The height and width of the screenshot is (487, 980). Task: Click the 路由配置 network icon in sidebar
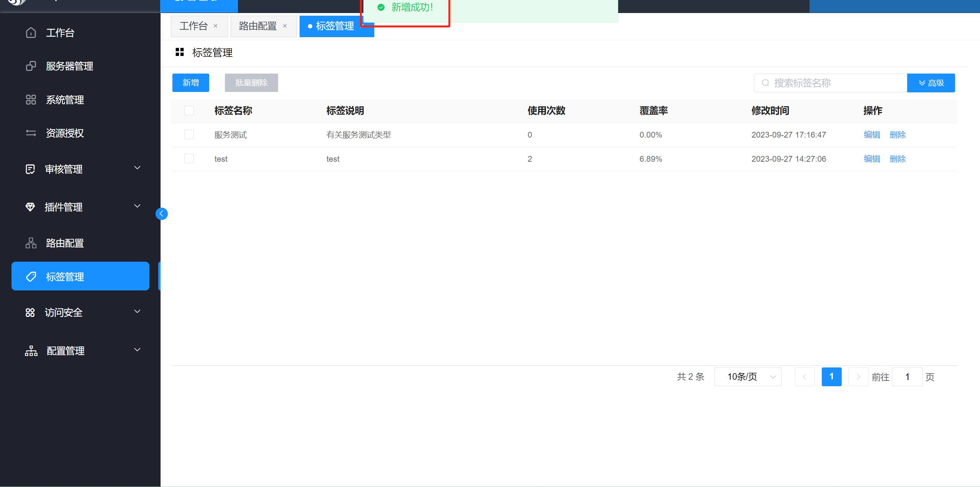tap(31, 243)
